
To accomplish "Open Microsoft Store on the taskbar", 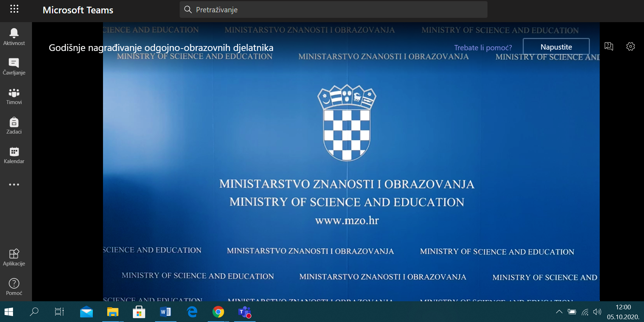I will (x=139, y=312).
